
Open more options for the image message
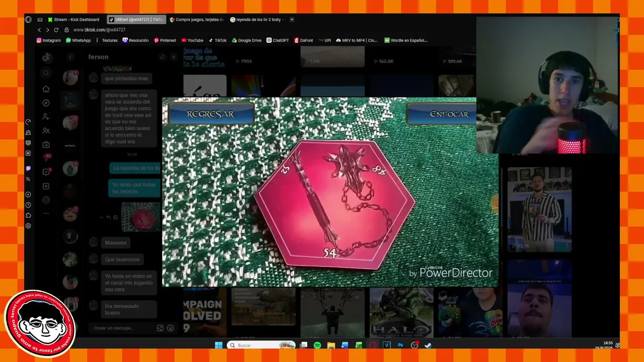(x=102, y=218)
